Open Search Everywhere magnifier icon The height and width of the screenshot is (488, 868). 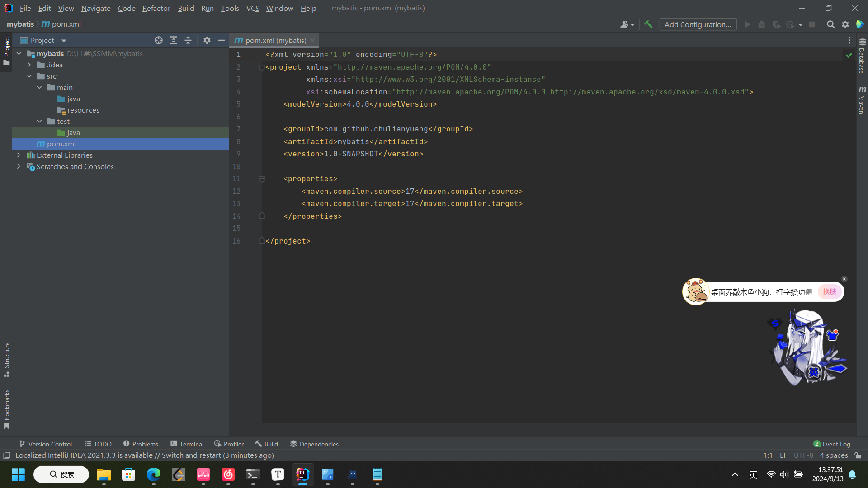point(830,24)
